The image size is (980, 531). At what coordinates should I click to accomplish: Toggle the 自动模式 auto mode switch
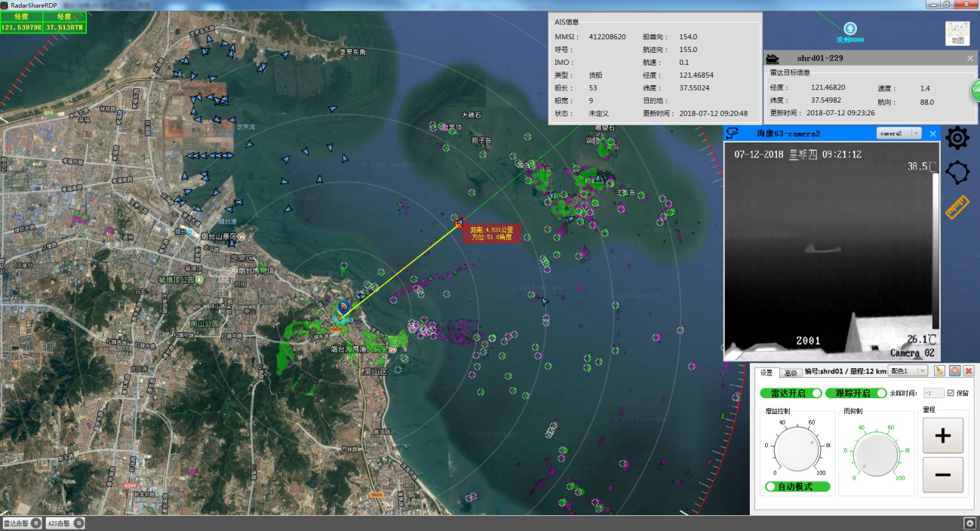pos(797,486)
